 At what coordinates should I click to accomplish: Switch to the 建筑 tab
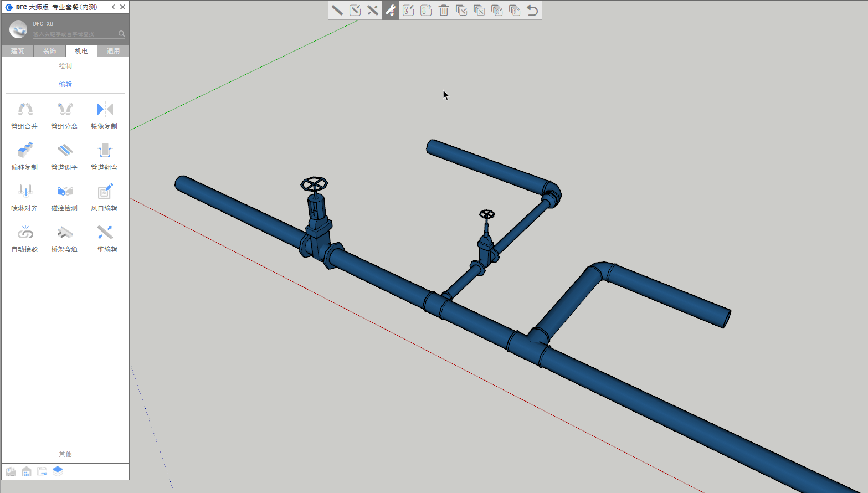point(18,51)
